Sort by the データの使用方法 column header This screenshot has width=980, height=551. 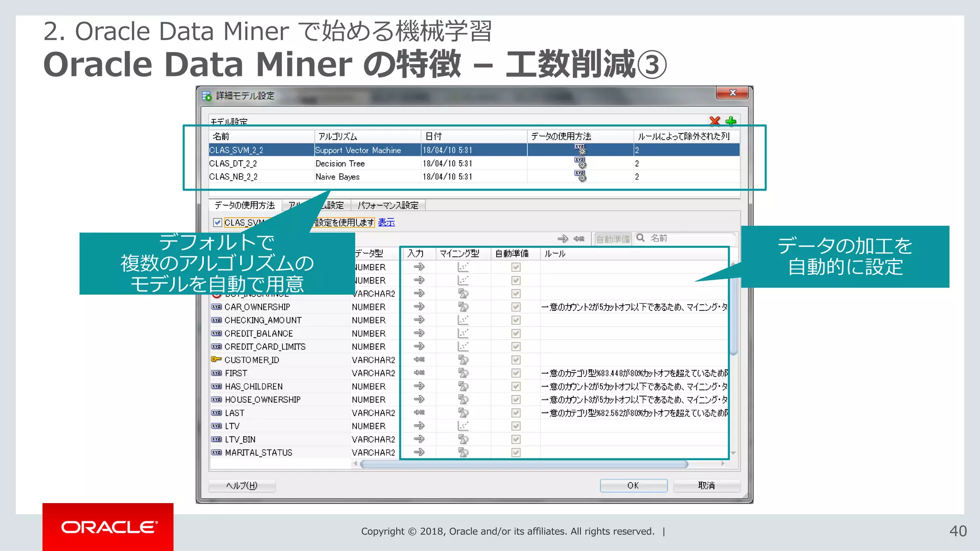580,136
